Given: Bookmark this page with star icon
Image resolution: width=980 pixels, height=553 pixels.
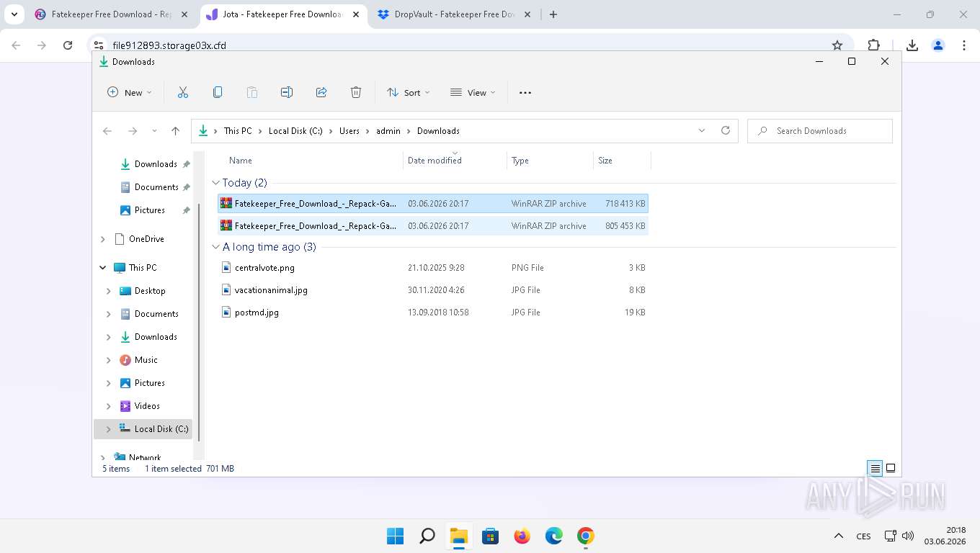Looking at the screenshot, I should coord(837,45).
